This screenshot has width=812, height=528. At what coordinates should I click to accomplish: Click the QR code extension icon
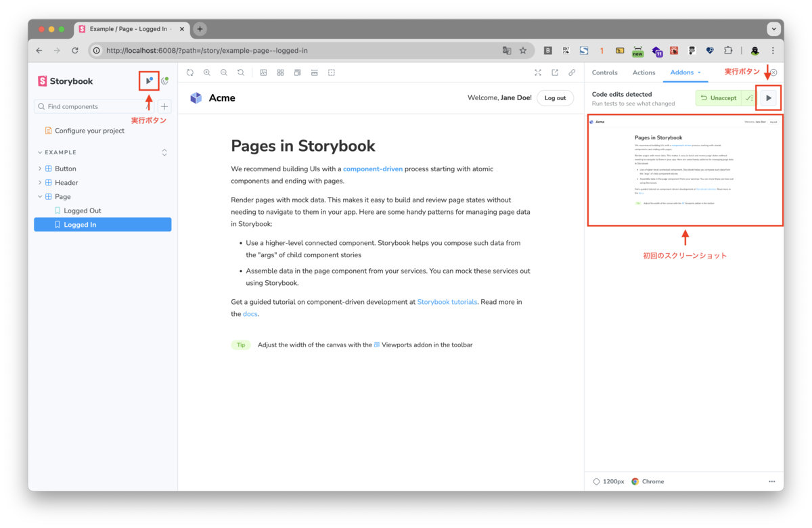[566, 50]
